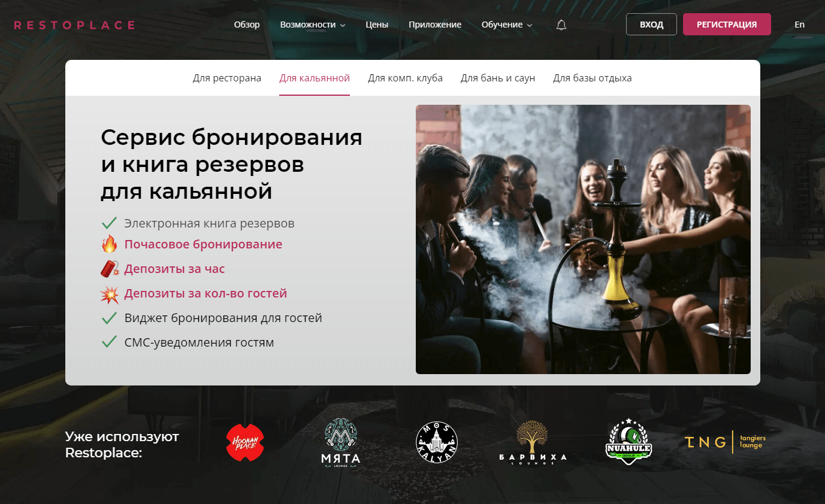This screenshot has width=825, height=504.
Task: Click the explosion icon near Депозиты за кол-во гостей
Action: pos(109,293)
